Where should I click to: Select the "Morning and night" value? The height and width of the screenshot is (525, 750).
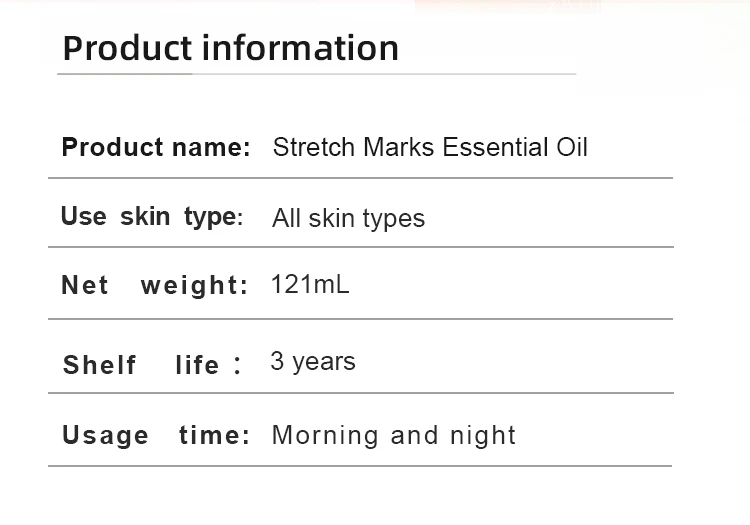click(x=394, y=435)
